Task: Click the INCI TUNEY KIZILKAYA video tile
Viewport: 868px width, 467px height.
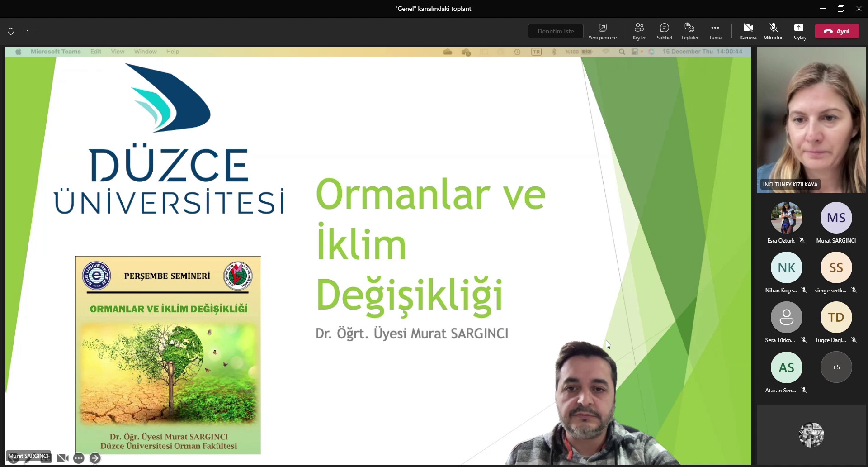Action: pyautogui.click(x=811, y=120)
